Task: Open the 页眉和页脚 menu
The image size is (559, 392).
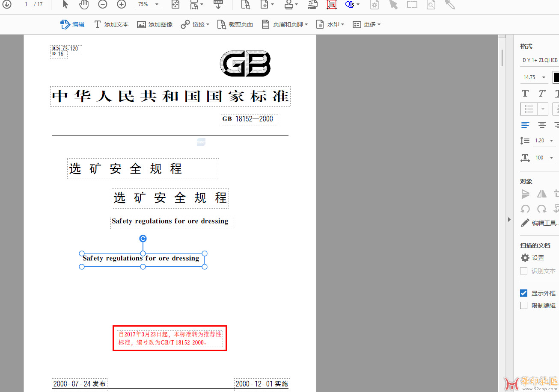Action: 285,24
